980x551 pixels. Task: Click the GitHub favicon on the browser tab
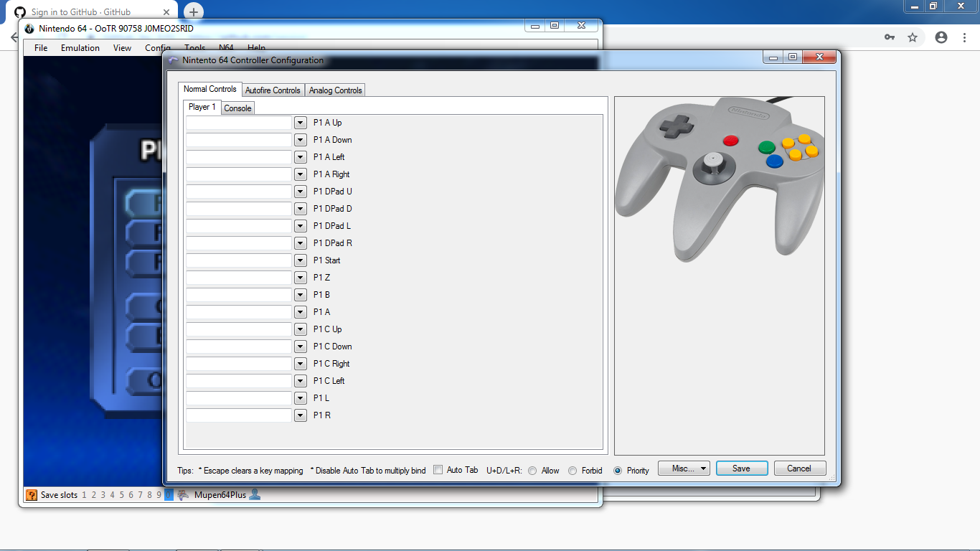pos(20,12)
